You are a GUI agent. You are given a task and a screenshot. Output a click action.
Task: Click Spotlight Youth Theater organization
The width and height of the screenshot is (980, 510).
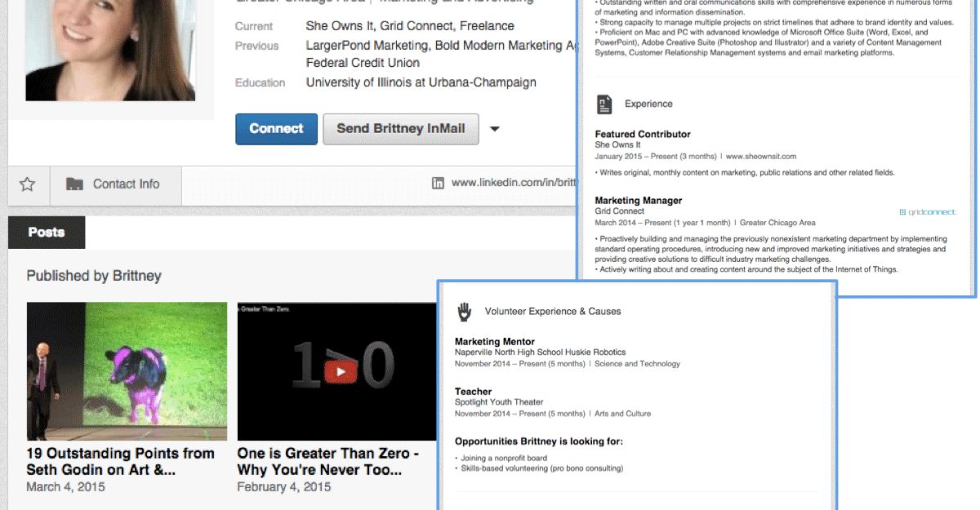click(499, 402)
